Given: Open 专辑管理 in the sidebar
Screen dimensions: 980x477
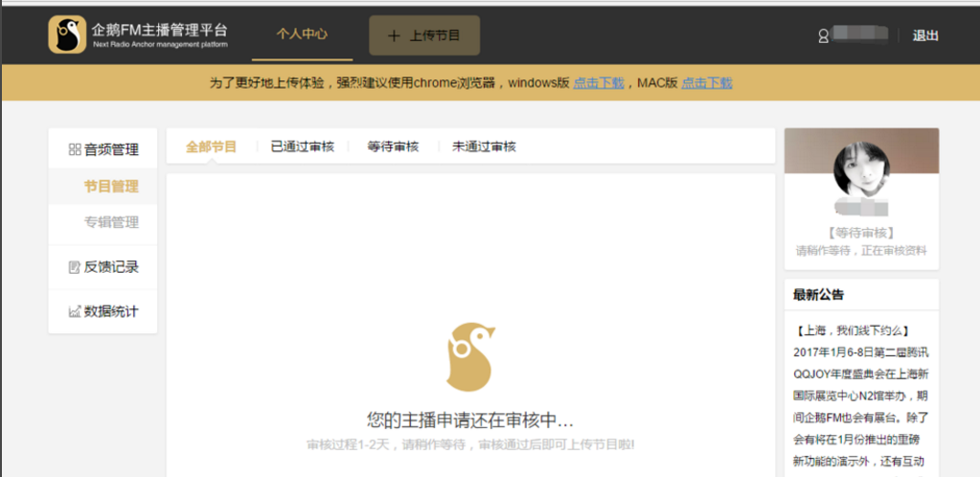Looking at the screenshot, I should tap(111, 222).
